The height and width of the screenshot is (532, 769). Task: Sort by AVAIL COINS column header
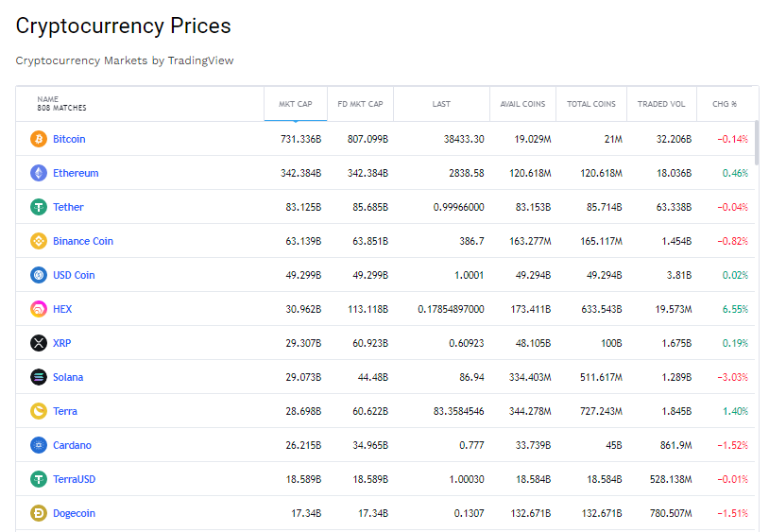(x=522, y=104)
